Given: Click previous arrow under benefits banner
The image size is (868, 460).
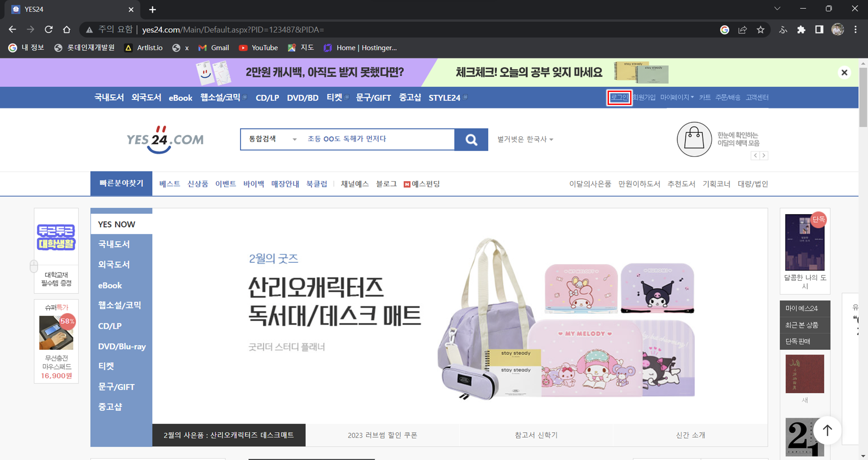Looking at the screenshot, I should click(755, 156).
